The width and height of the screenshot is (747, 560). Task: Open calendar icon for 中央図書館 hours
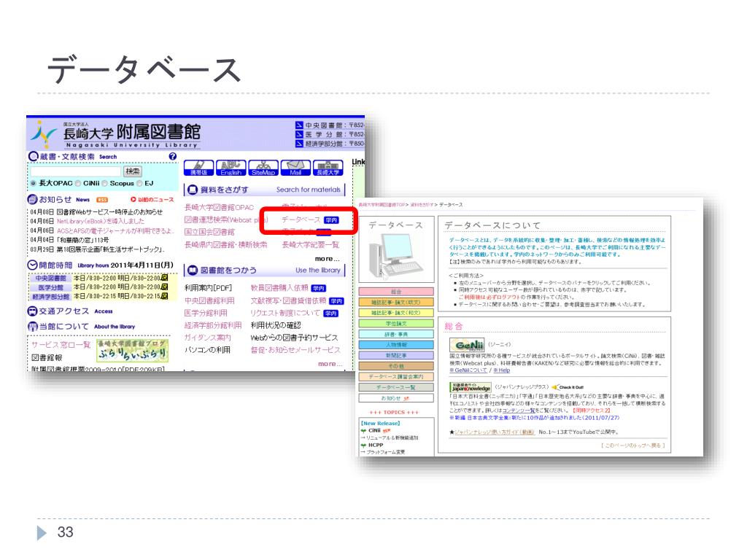click(164, 278)
